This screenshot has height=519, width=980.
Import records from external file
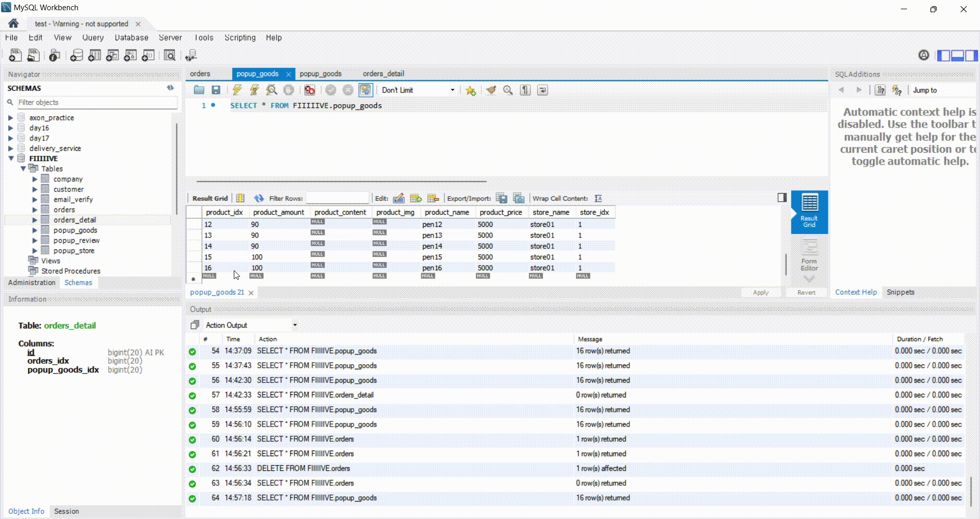pyautogui.click(x=519, y=198)
